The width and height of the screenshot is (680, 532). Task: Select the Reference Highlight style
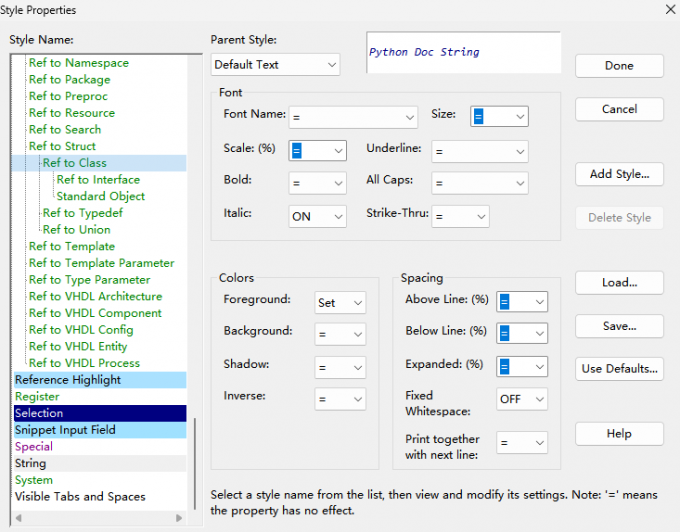click(68, 380)
